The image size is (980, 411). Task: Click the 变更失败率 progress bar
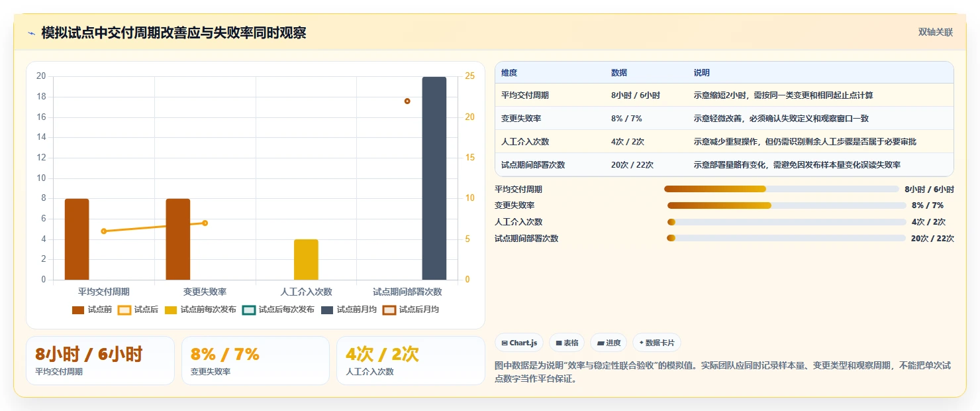(787, 206)
